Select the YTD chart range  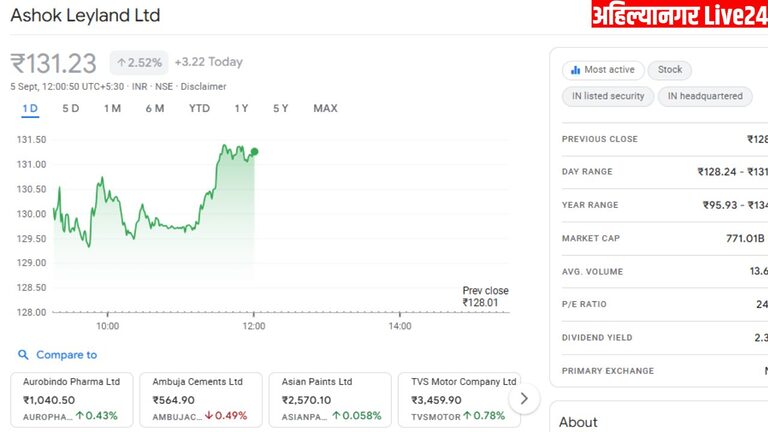tap(199, 109)
